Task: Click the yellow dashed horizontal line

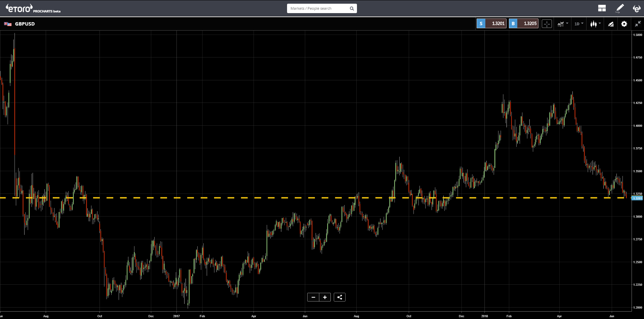Action: pyautogui.click(x=315, y=198)
